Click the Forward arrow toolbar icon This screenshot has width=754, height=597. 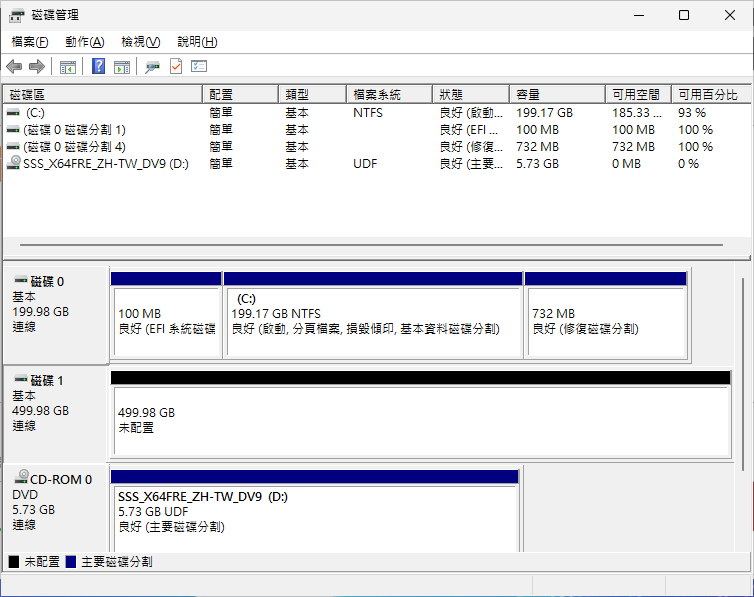click(37, 66)
